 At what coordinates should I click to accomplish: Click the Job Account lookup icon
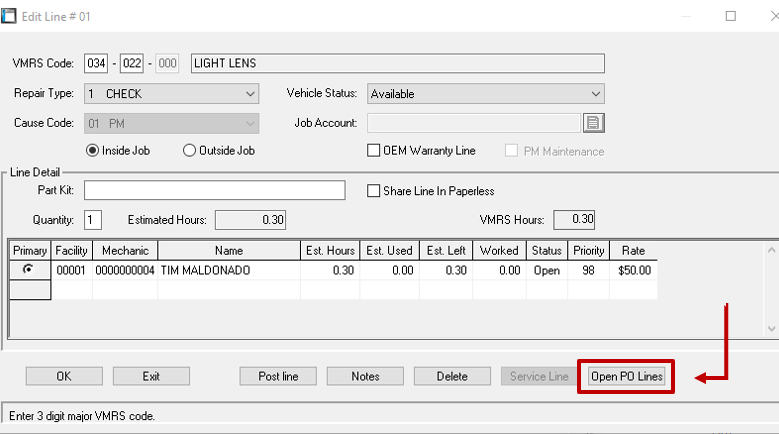click(x=595, y=123)
